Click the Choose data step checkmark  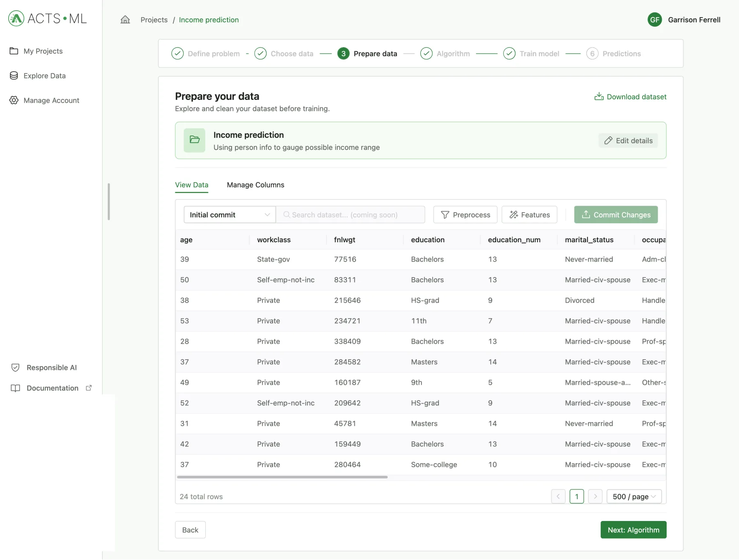pyautogui.click(x=260, y=54)
